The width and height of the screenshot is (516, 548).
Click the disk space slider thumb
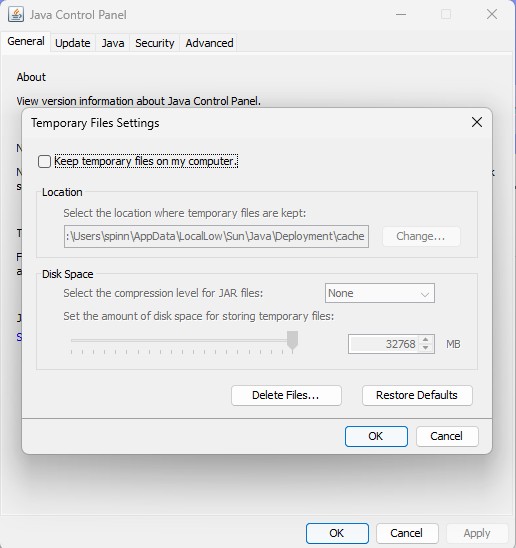pos(292,340)
